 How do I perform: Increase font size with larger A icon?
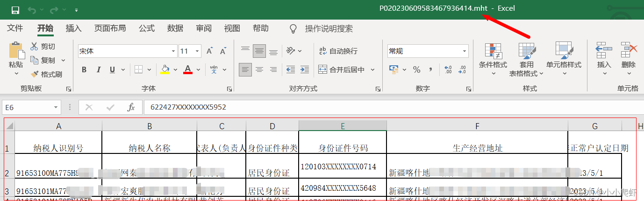[x=210, y=51]
